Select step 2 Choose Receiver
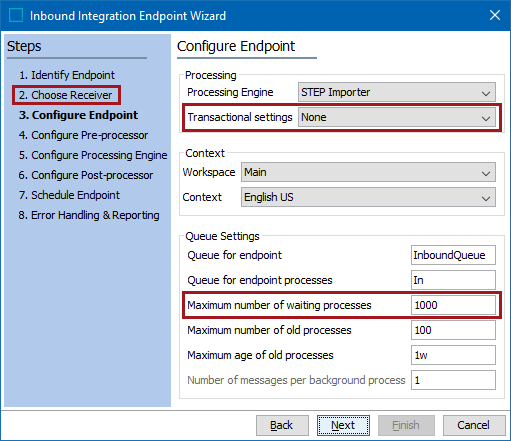The height and width of the screenshot is (441, 511). (65, 95)
